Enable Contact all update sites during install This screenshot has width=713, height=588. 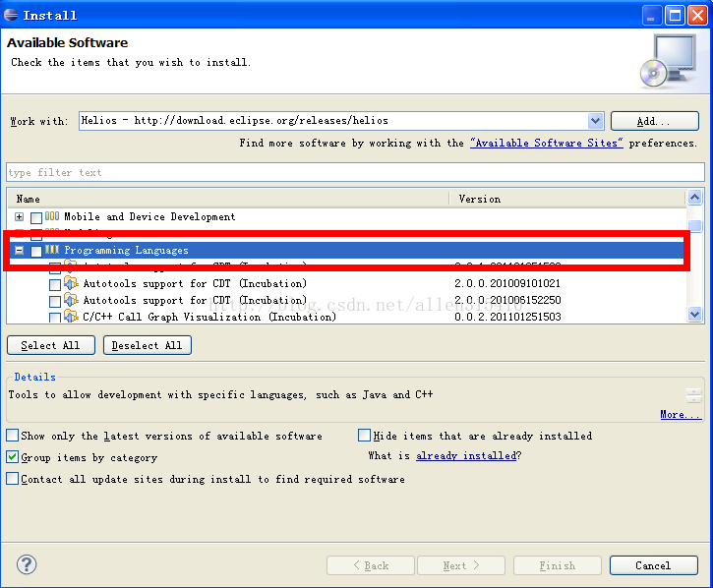click(13, 479)
